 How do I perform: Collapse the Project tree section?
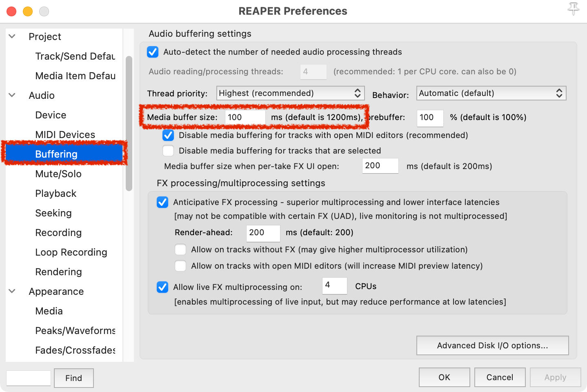(12, 36)
